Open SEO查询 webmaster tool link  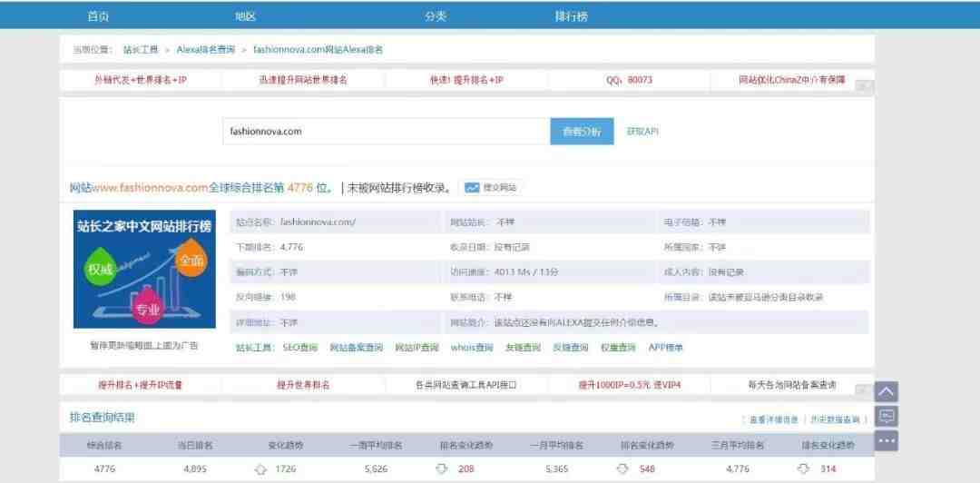pyautogui.click(x=300, y=347)
